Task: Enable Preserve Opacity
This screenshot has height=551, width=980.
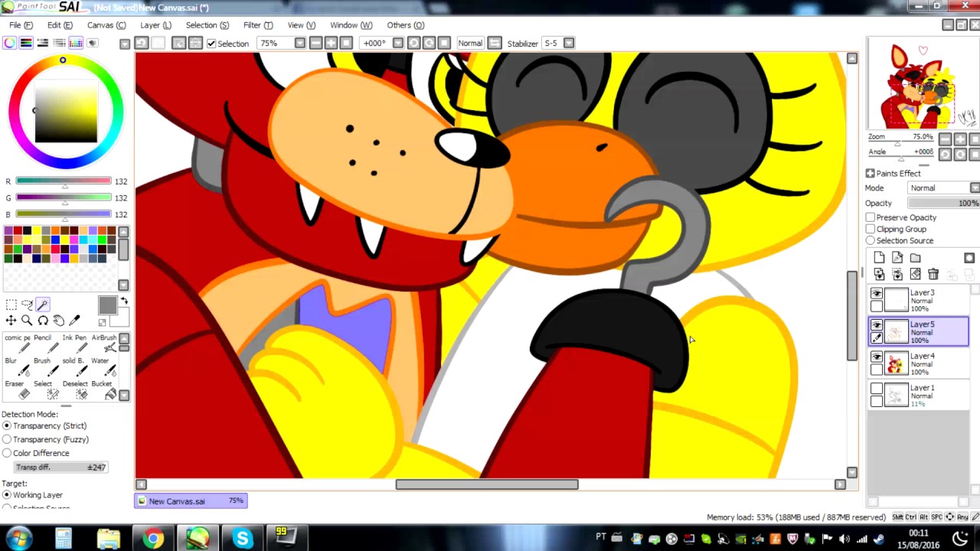Action: point(871,217)
